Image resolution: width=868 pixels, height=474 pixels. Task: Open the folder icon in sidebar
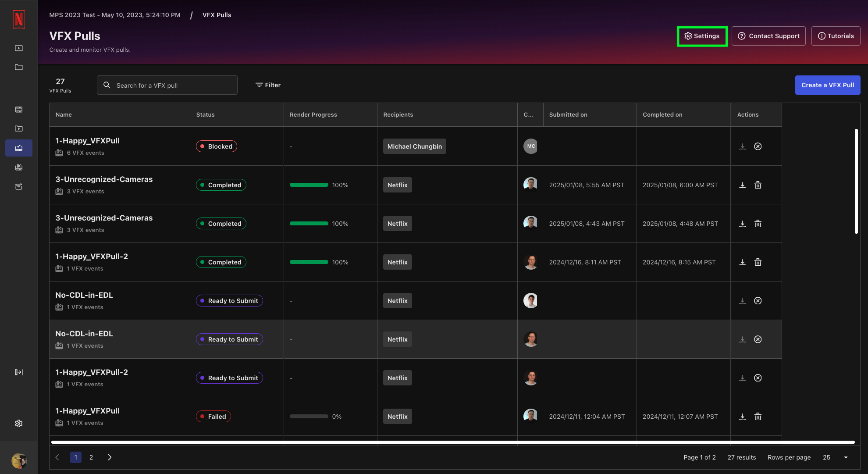[19, 67]
